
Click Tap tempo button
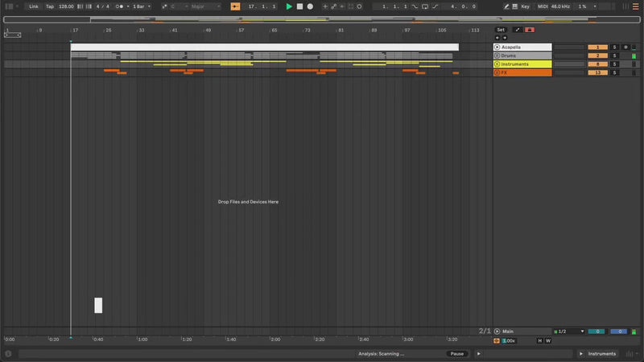[x=50, y=6]
